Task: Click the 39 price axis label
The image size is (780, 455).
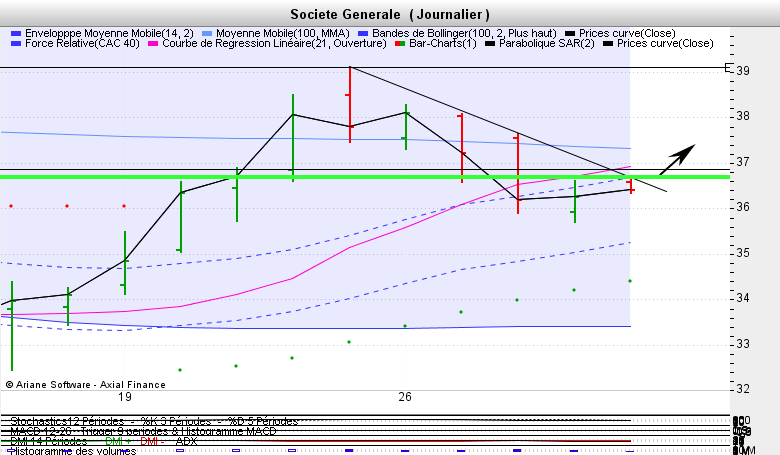Action: (743, 71)
